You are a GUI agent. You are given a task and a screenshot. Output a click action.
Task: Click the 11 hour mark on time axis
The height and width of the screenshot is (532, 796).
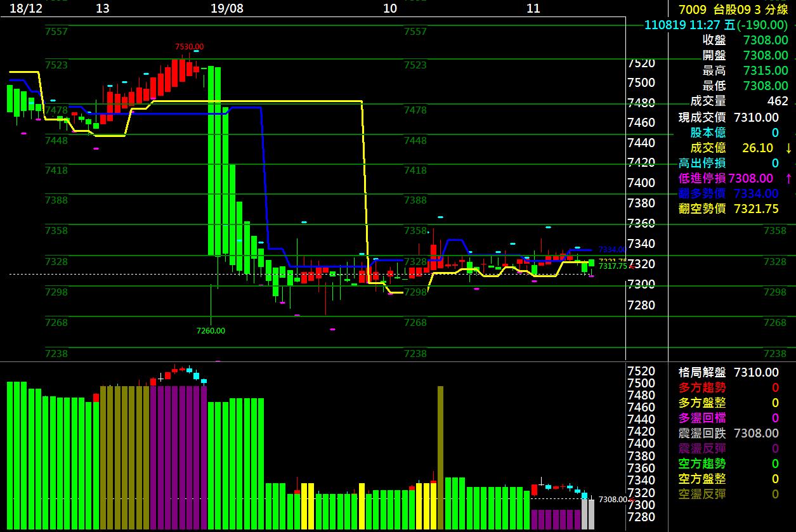coord(533,8)
